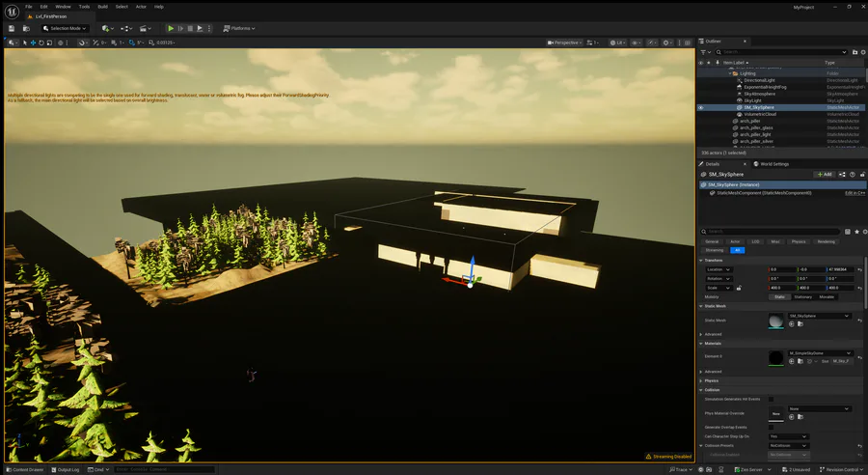
Task: Select ExponentialHeightFog in the Outliner
Action: (x=765, y=87)
